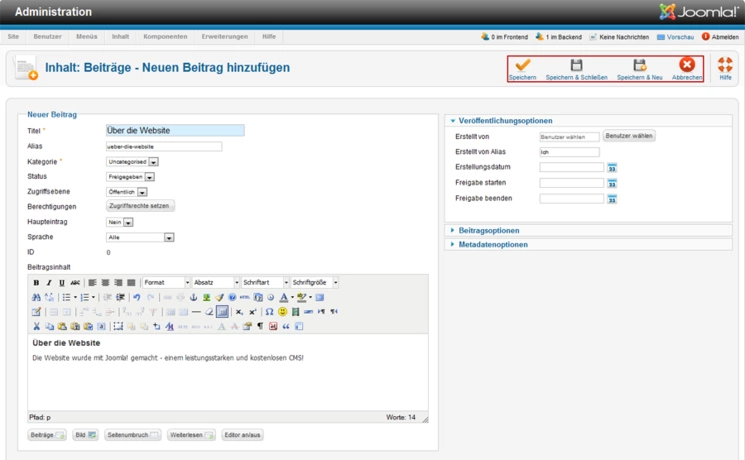Click the Zugriffsrechte setzen button
The image size is (745, 460).
pyautogui.click(x=140, y=206)
